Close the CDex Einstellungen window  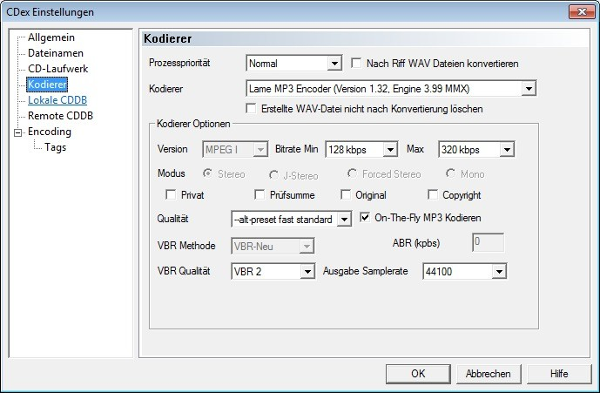582,11
